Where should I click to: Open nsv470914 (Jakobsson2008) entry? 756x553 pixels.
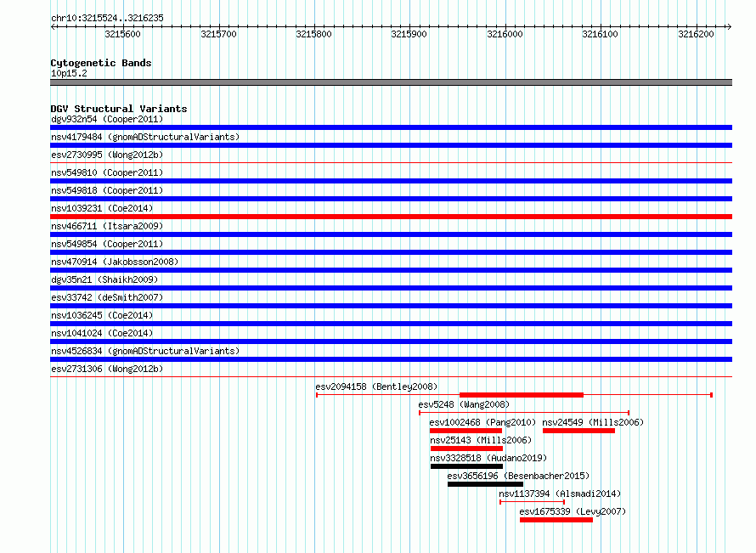pyautogui.click(x=115, y=262)
